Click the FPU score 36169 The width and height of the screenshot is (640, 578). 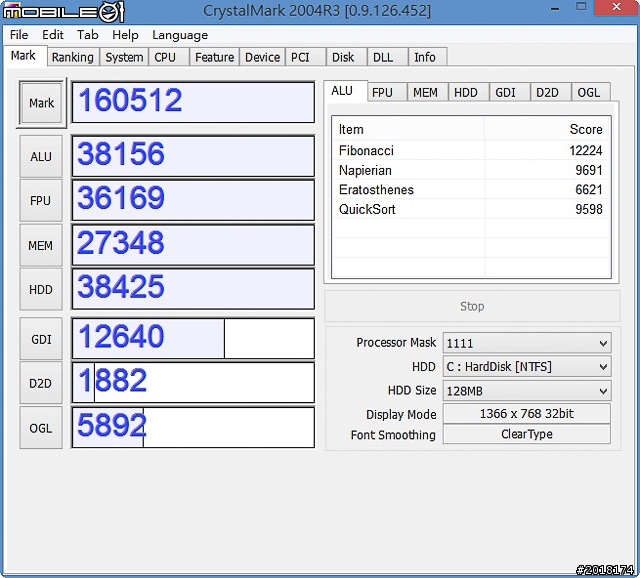(193, 200)
